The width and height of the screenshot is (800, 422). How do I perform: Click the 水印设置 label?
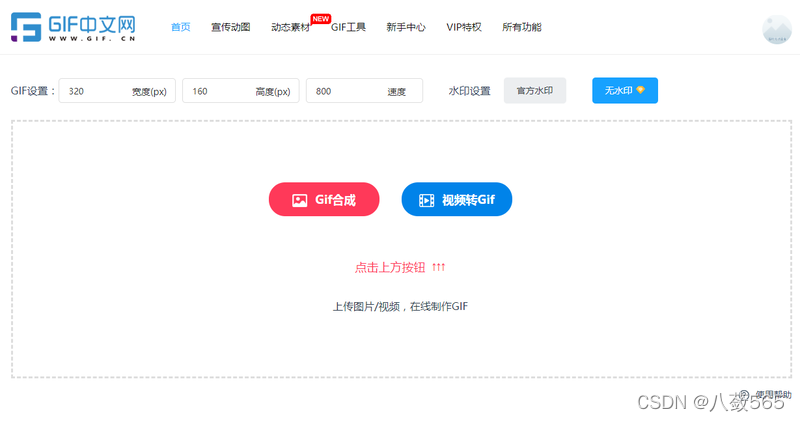[469, 91]
